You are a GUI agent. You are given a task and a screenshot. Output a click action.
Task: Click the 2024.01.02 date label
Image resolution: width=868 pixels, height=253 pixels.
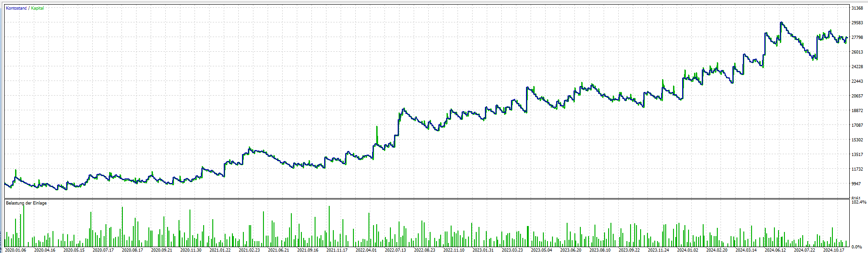coord(688,250)
